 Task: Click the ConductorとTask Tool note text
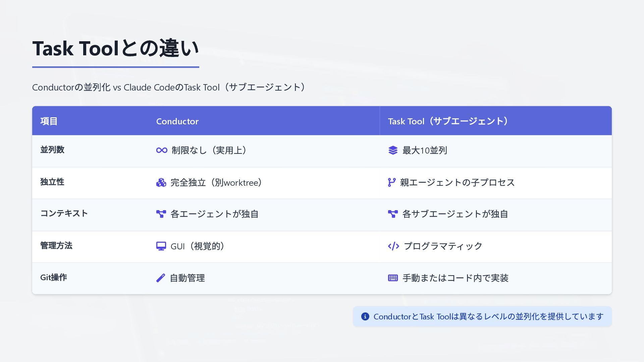pyautogui.click(x=488, y=317)
